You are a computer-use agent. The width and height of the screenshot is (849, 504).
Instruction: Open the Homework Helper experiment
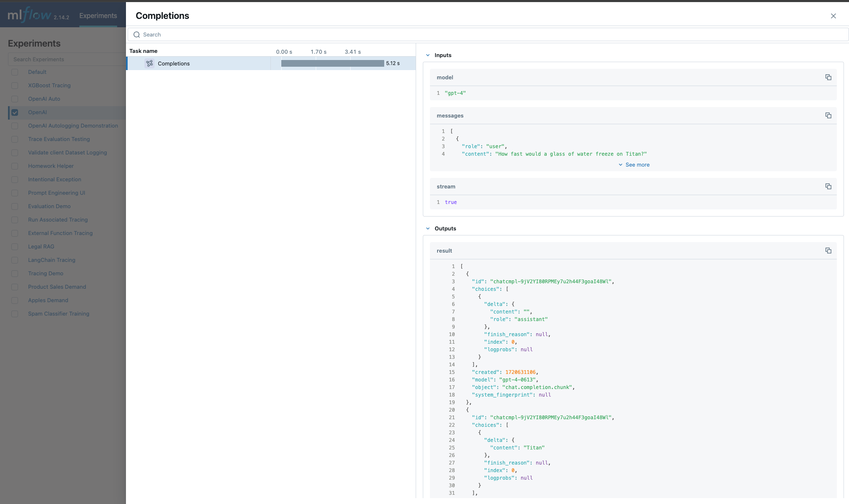pyautogui.click(x=51, y=166)
